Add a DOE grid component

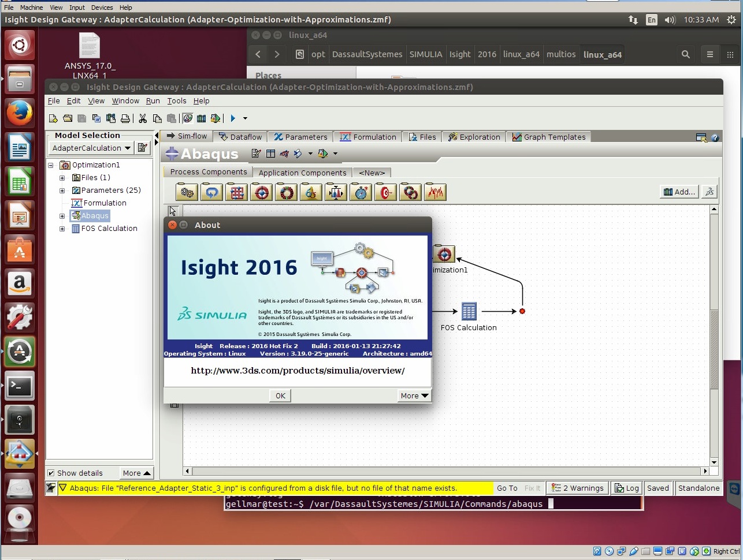[237, 192]
